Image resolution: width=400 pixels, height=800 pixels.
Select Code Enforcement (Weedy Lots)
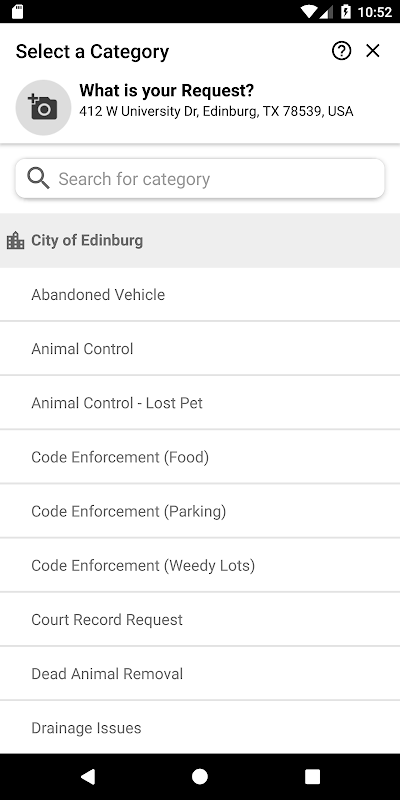point(200,565)
